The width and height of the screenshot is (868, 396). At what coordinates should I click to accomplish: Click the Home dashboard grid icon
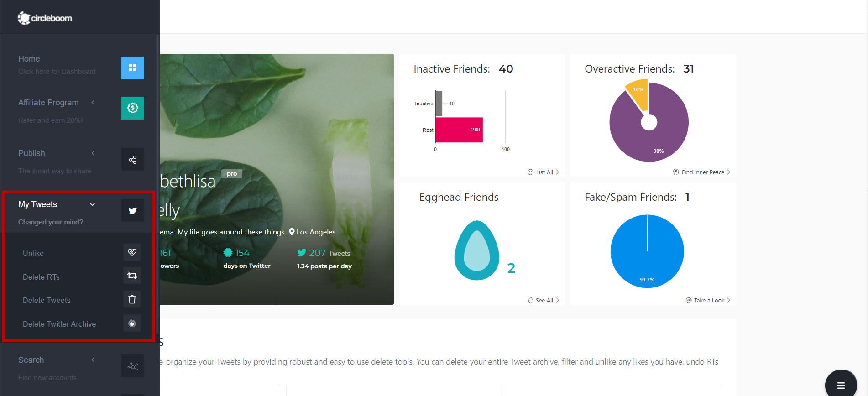(x=132, y=68)
